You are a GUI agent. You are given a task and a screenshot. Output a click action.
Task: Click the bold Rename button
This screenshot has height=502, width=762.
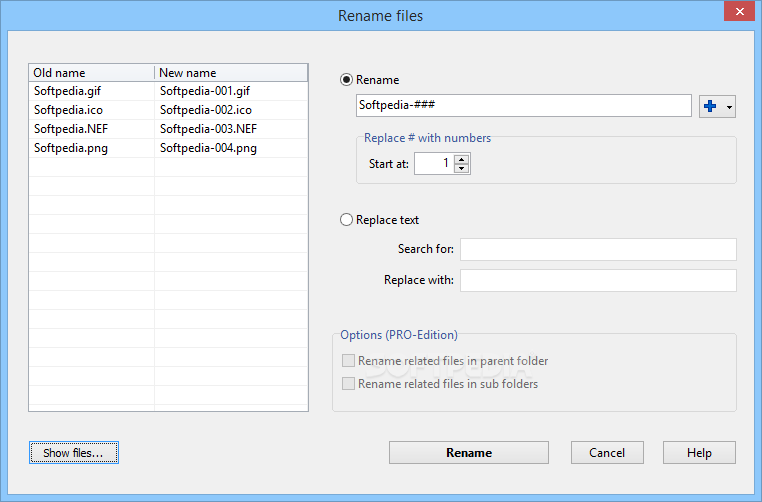(469, 452)
